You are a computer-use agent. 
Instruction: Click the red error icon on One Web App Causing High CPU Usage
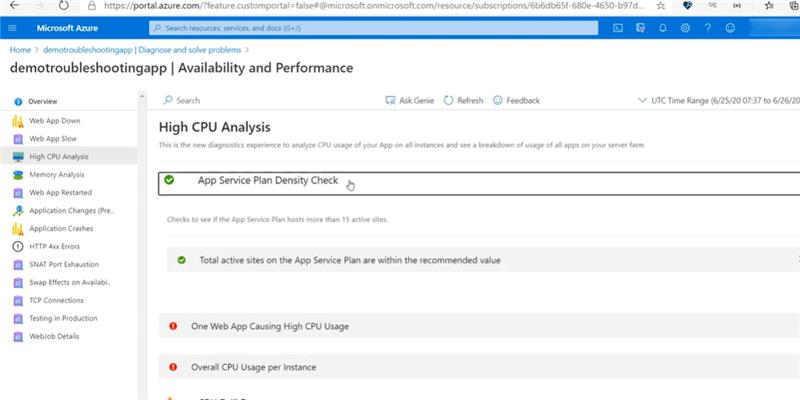point(173,326)
